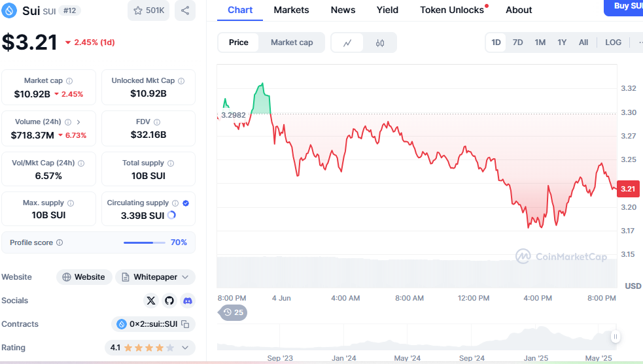The image size is (643, 364).
Task: Select the 1D time range
Action: (x=496, y=42)
